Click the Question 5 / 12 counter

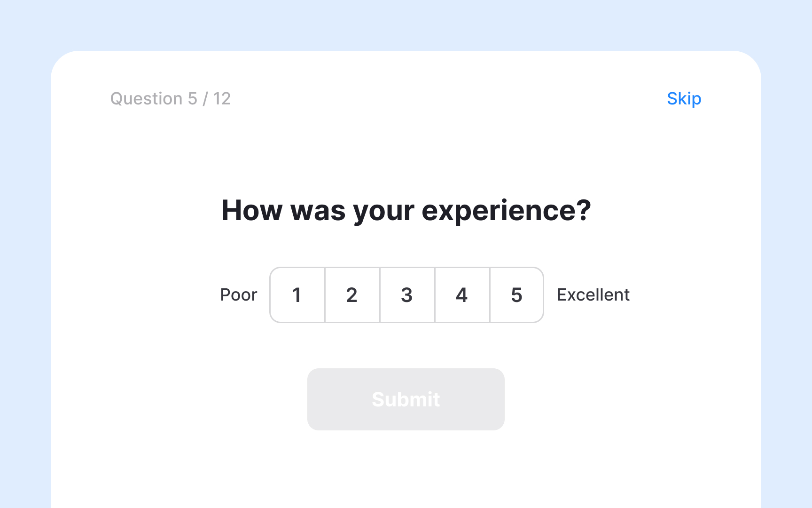(x=170, y=99)
